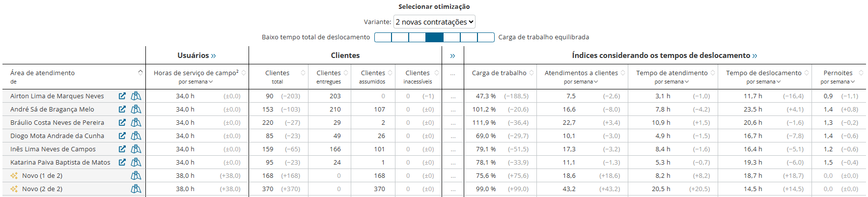
Task: Sort by Área de atendimento column
Action: [140, 73]
